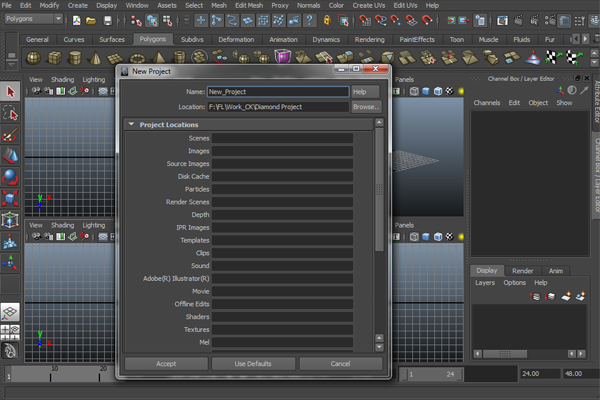Click the dialog vertical scrollbar thumb
Screen dimensions: 600x400
point(379,189)
